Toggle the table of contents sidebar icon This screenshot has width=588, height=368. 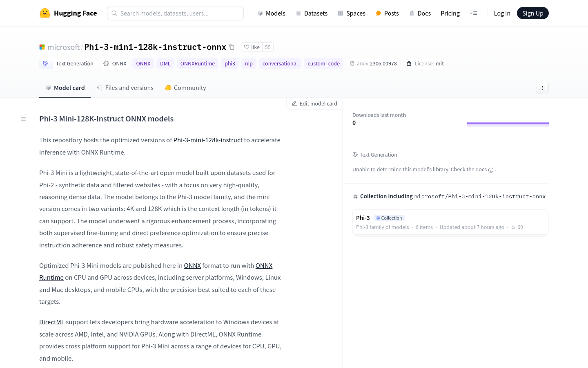(23, 119)
